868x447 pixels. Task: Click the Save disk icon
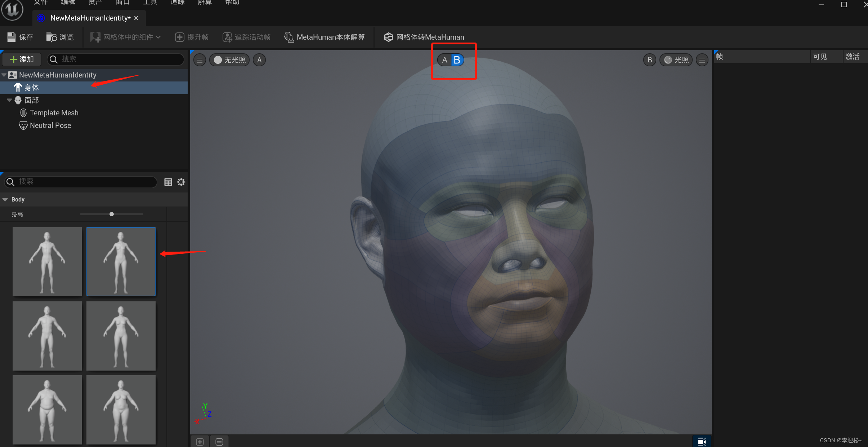click(x=12, y=37)
